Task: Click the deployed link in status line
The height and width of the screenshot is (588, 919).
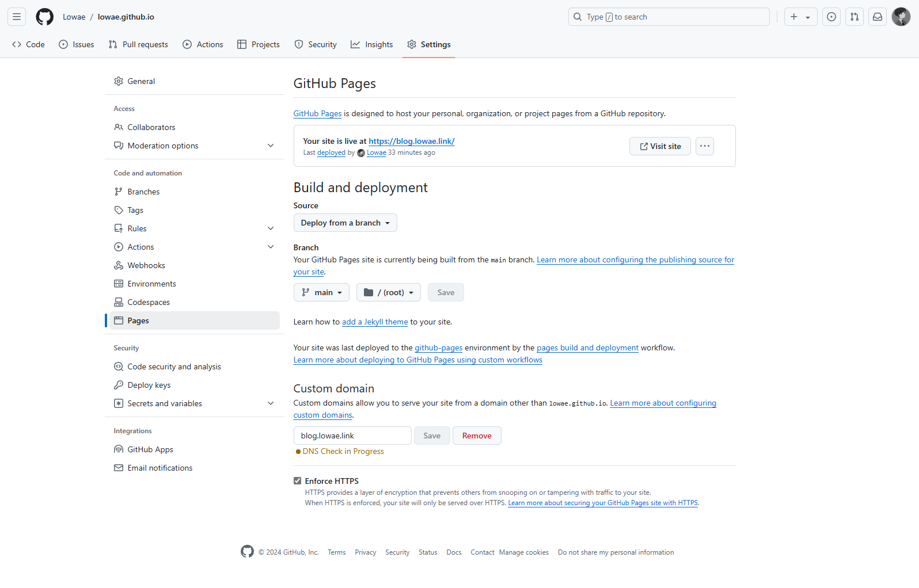Action: (x=331, y=152)
